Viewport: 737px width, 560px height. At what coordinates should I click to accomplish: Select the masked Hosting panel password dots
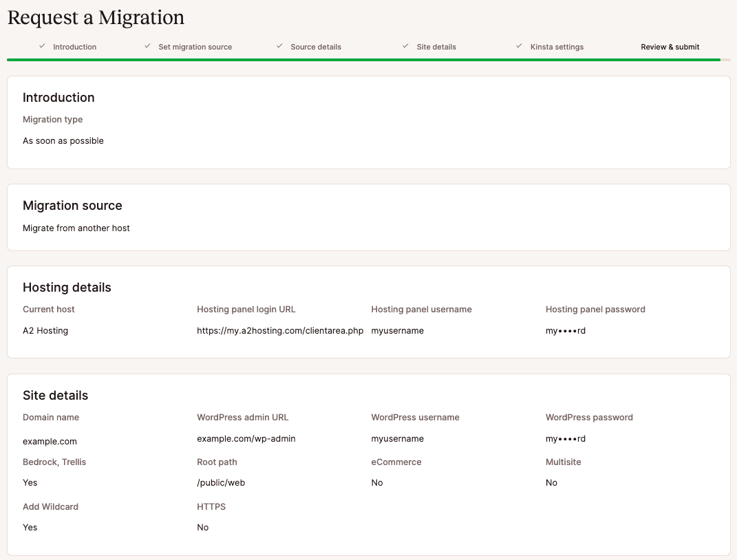point(565,330)
